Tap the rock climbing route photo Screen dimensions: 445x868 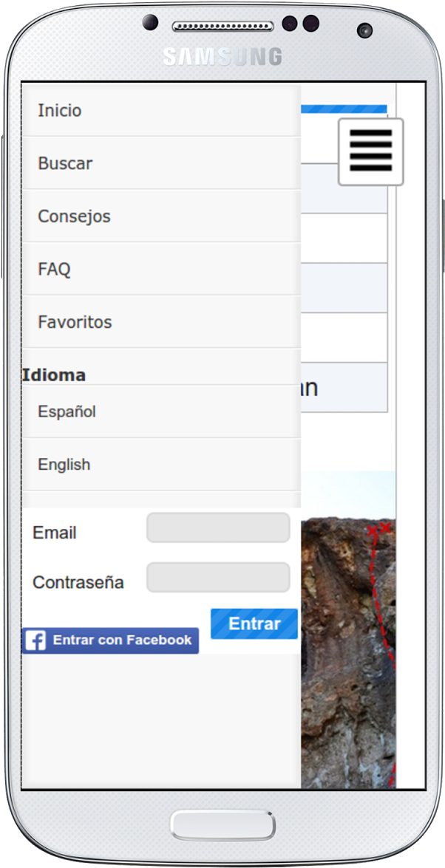point(348,628)
